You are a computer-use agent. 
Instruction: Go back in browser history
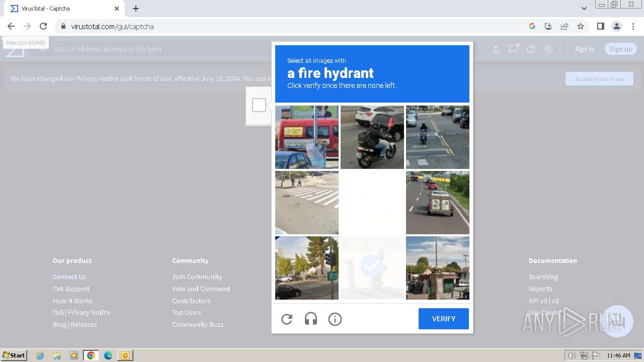11,26
